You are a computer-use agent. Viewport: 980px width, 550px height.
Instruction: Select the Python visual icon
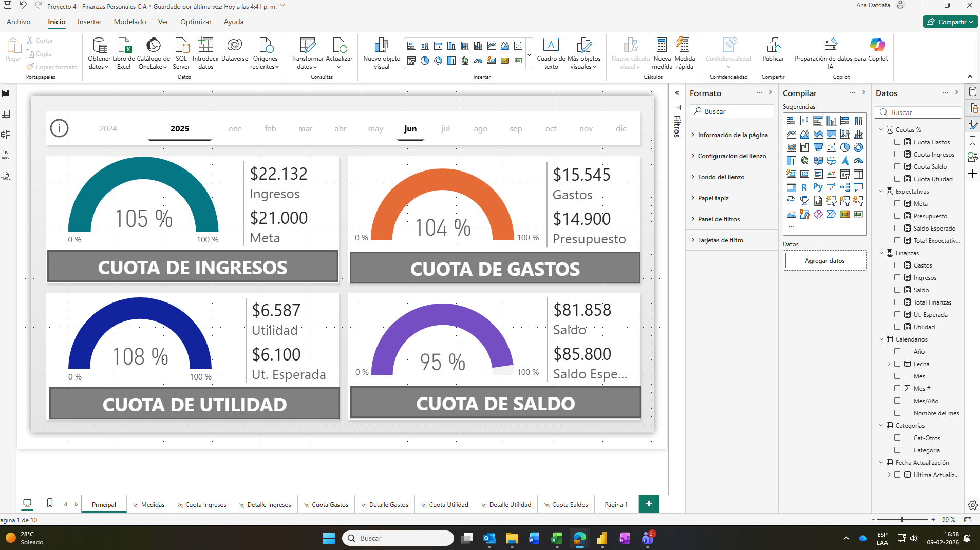[818, 187]
